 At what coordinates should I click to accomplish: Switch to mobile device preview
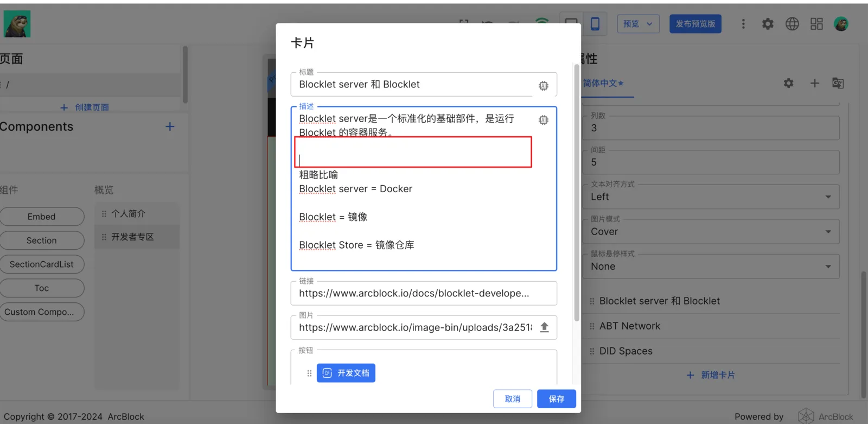[595, 24]
